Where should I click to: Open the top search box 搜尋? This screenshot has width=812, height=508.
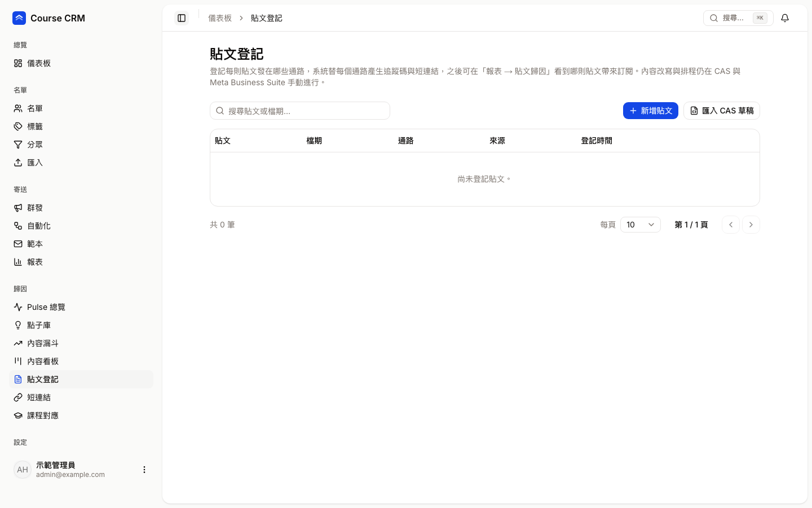[738, 18]
